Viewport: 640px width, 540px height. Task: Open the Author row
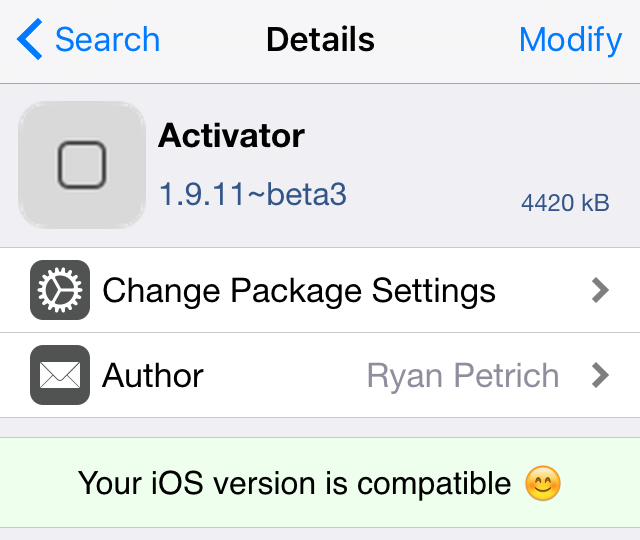pyautogui.click(x=153, y=376)
